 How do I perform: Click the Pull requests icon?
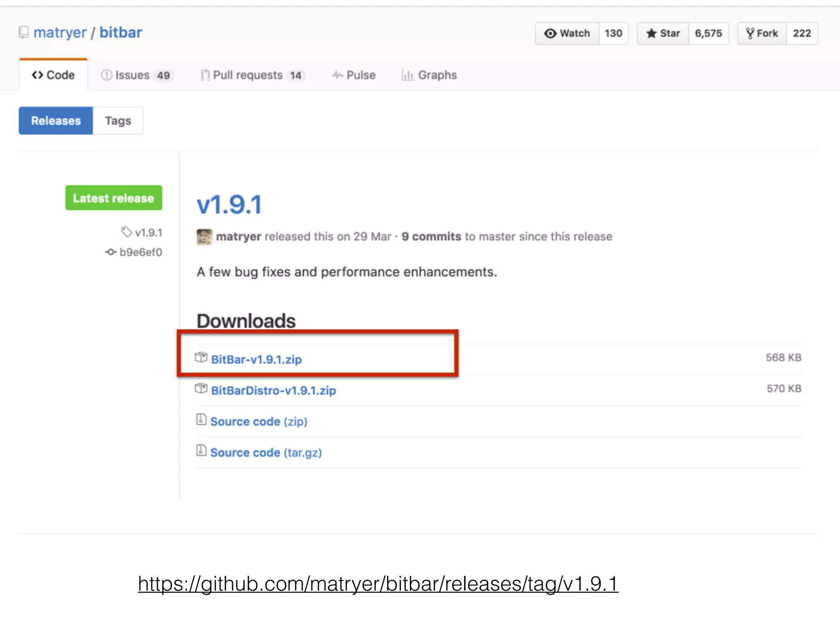click(x=205, y=75)
